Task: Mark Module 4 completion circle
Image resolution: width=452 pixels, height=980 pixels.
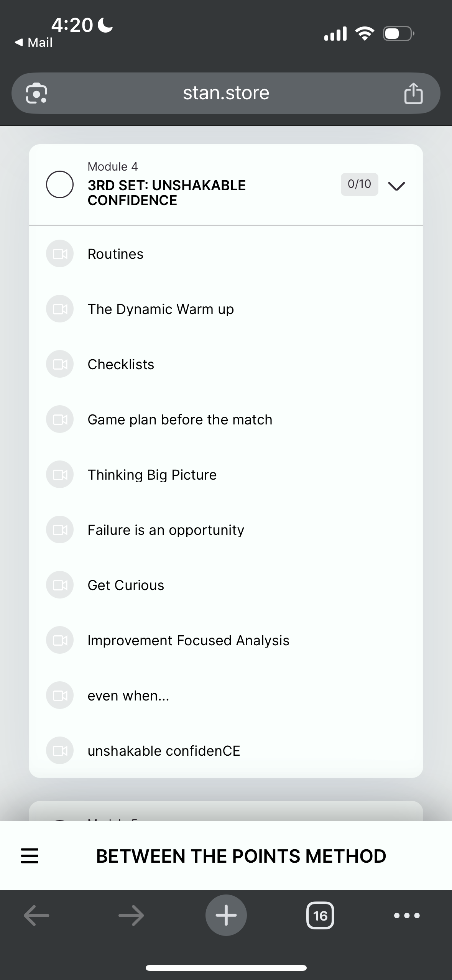Action: click(60, 184)
